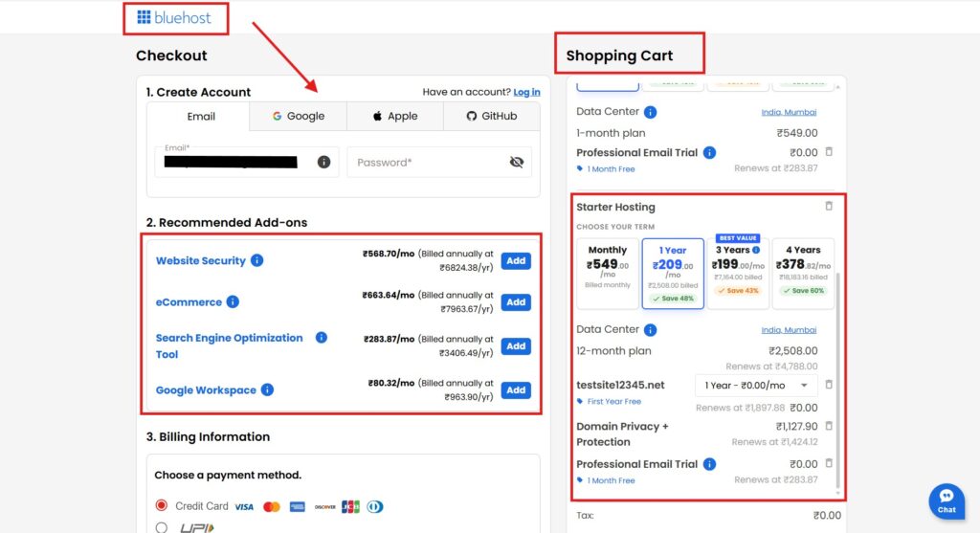
Task: Focus the Email input field
Action: (247, 163)
